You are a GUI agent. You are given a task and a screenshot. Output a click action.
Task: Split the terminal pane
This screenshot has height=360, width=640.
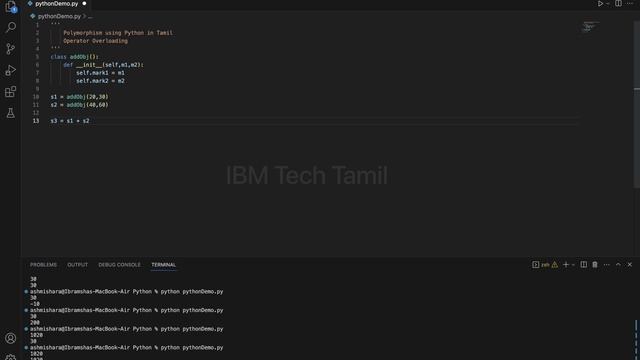point(584,265)
